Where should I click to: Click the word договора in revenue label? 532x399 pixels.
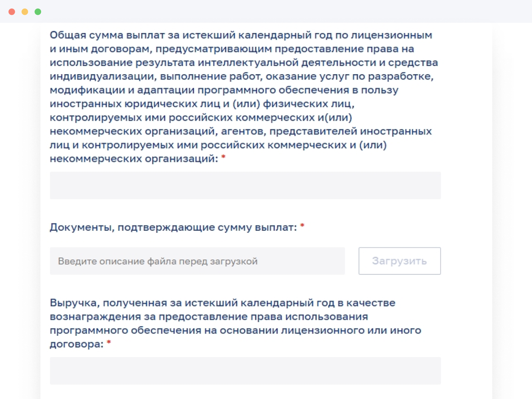point(76,344)
